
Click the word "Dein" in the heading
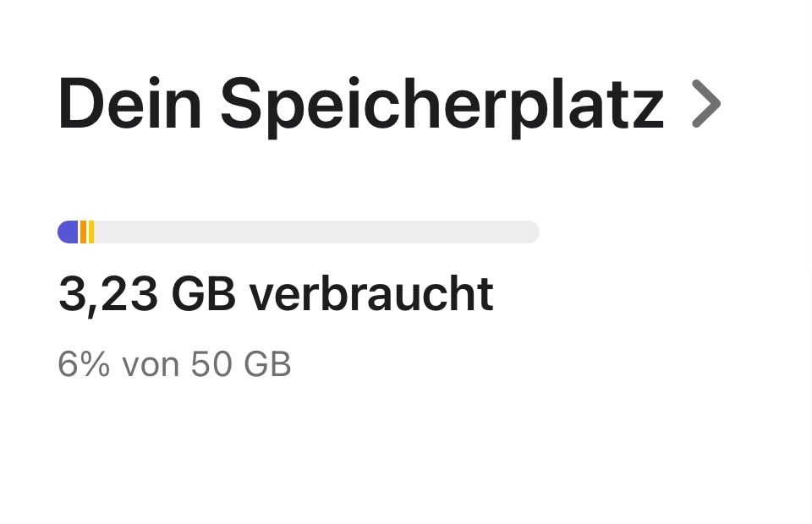pyautogui.click(x=130, y=104)
